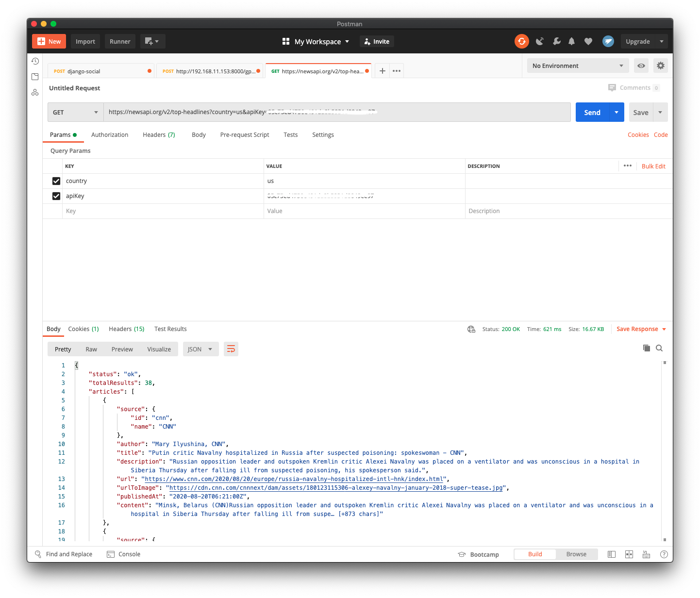Switch to Browse mode toggle
The width and height of the screenshot is (700, 598).
[x=576, y=554]
